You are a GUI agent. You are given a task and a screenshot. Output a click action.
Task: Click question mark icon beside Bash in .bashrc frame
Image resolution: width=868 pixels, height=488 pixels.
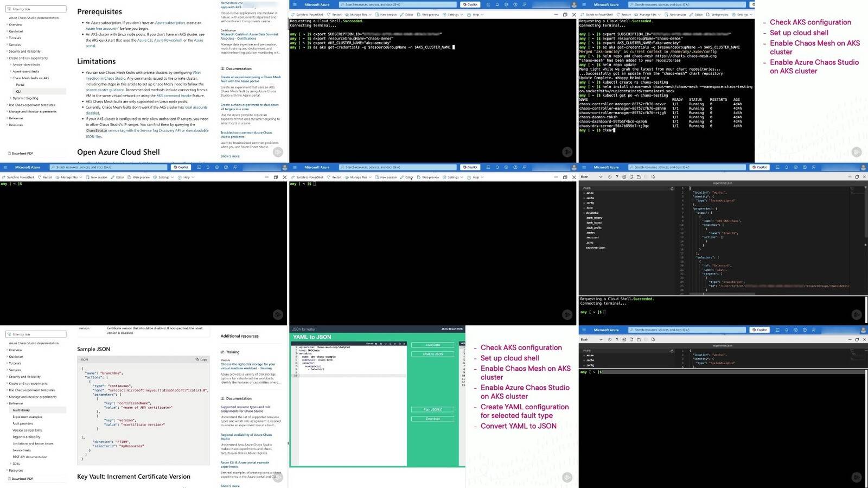click(x=617, y=177)
